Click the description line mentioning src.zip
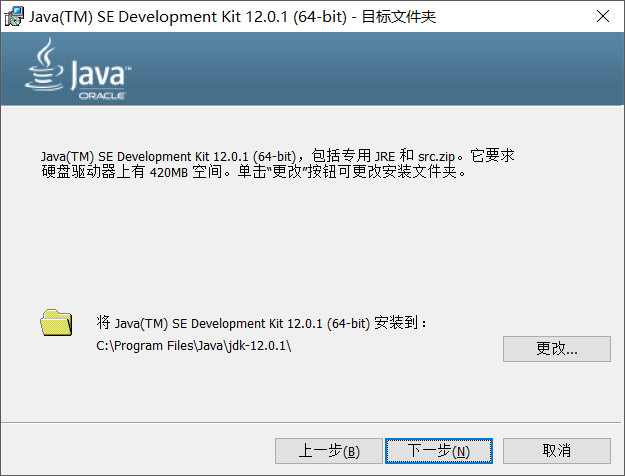The height and width of the screenshot is (476, 625). pyautogui.click(x=277, y=155)
